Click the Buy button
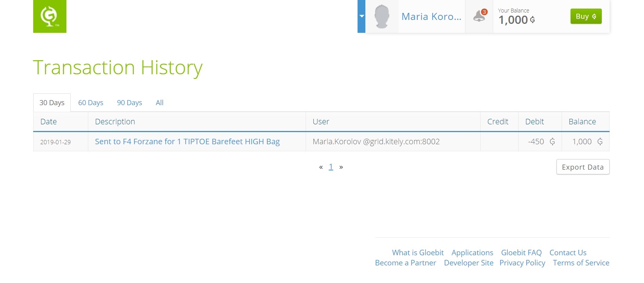This screenshot has width=644, height=283. pyautogui.click(x=586, y=16)
